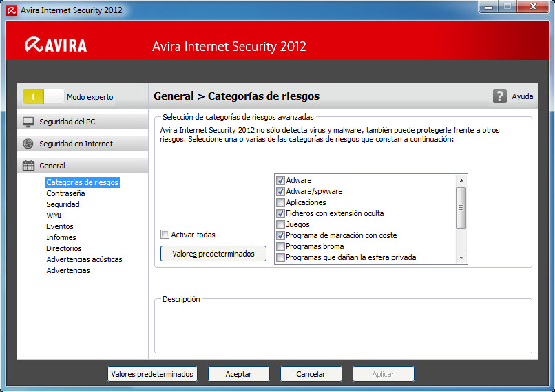Click the Cancelar button
Image resolution: width=555 pixels, height=392 pixels.
click(311, 374)
